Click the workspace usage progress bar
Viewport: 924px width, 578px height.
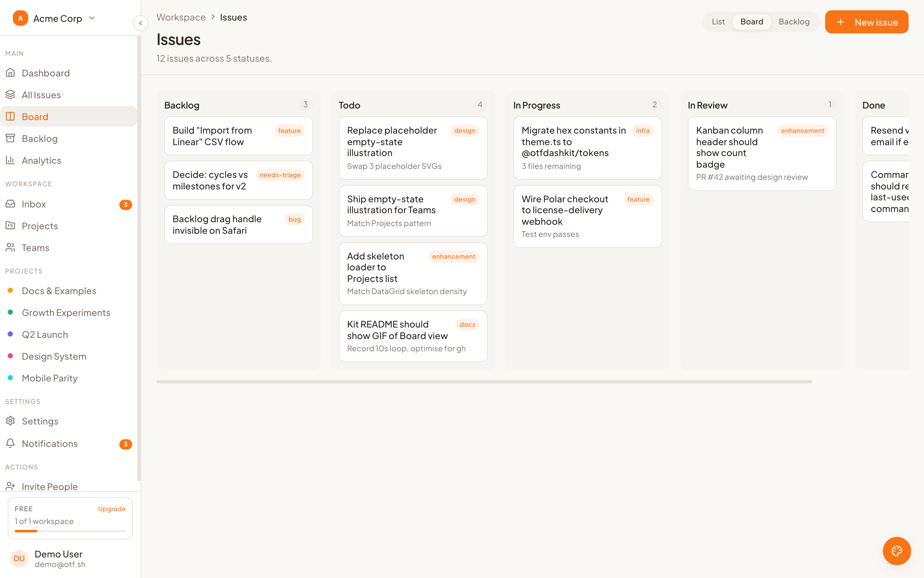point(70,531)
